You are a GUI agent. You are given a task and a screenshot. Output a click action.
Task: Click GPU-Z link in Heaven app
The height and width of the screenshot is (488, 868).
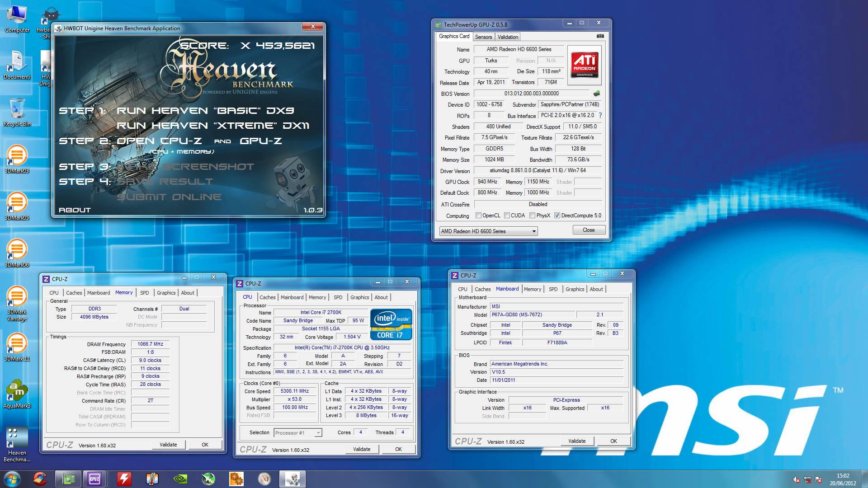(x=261, y=141)
